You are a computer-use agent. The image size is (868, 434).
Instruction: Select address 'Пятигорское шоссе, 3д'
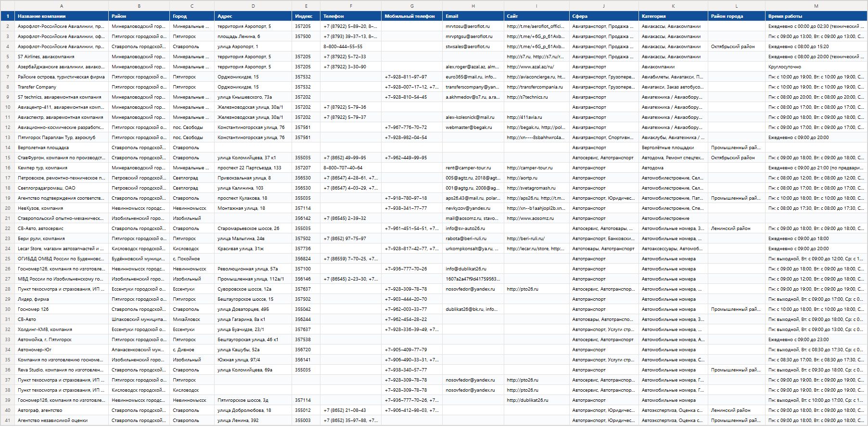253,400
